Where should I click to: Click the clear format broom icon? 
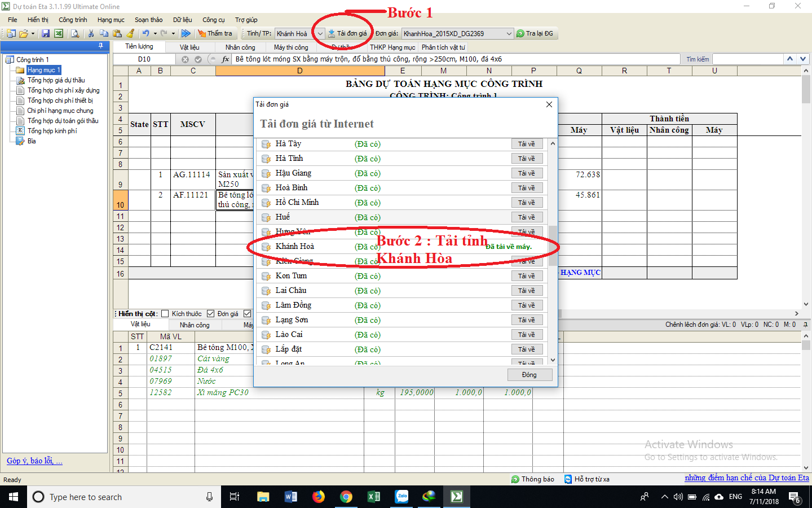click(131, 34)
